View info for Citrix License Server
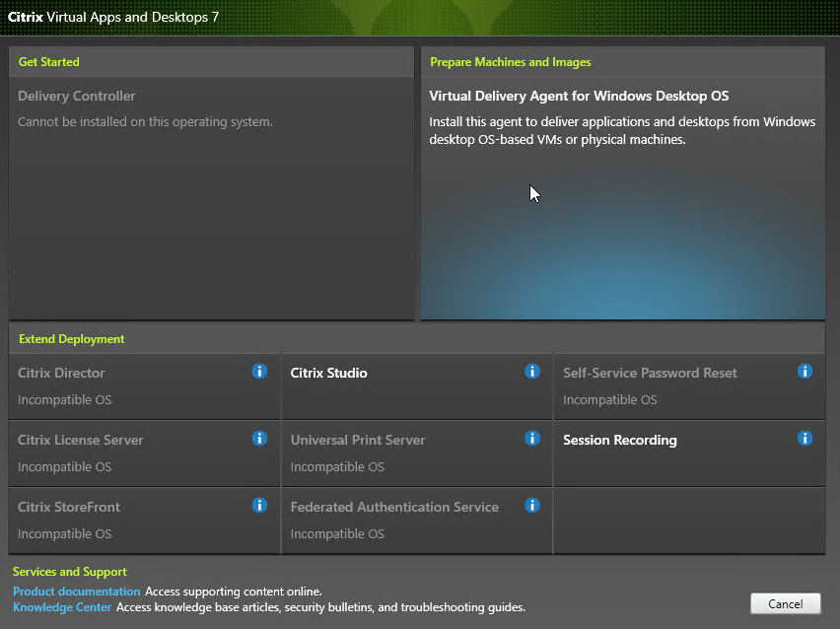 point(260,439)
